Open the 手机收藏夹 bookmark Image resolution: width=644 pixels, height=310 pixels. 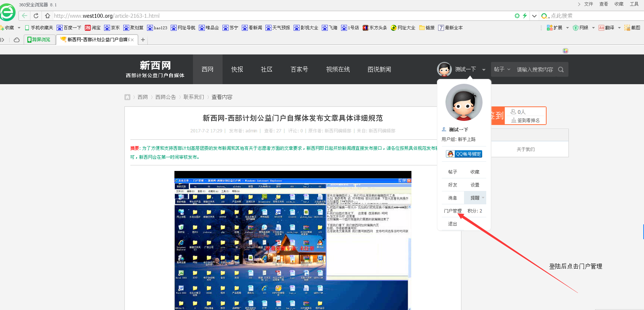(39, 28)
